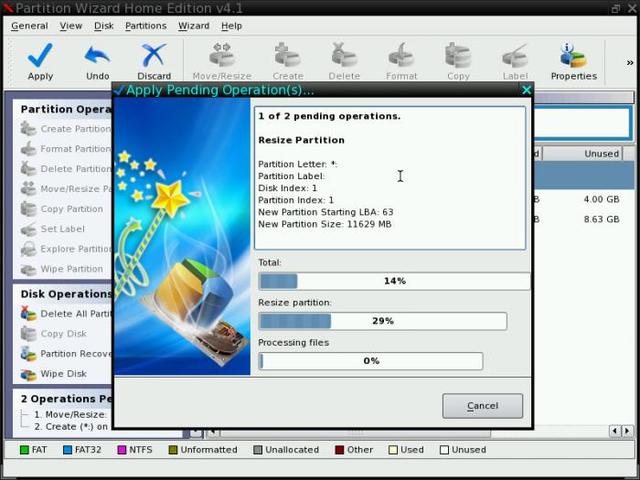Click the Unallocated gray legend swatch
Screen dimensions: 640x480
tap(258, 450)
